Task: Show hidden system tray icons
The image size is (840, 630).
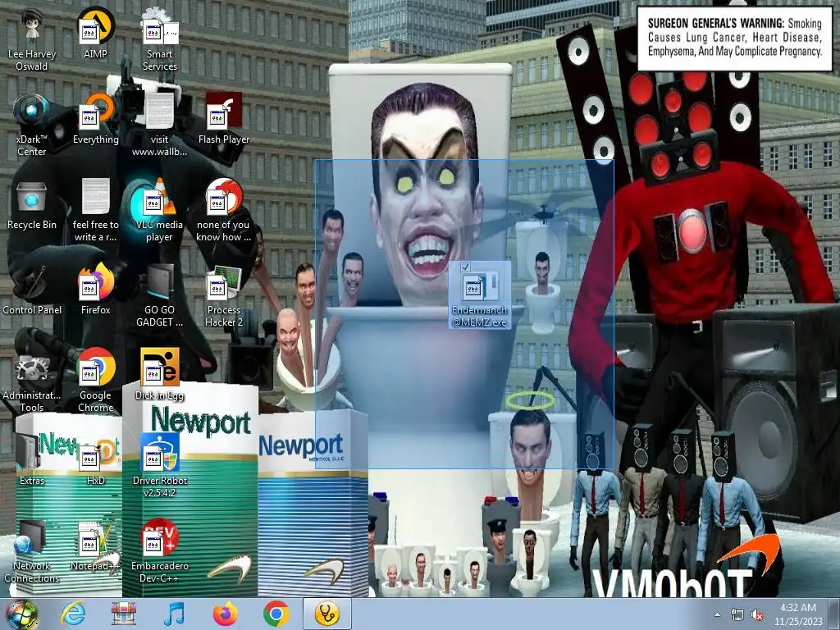Action: click(717, 614)
